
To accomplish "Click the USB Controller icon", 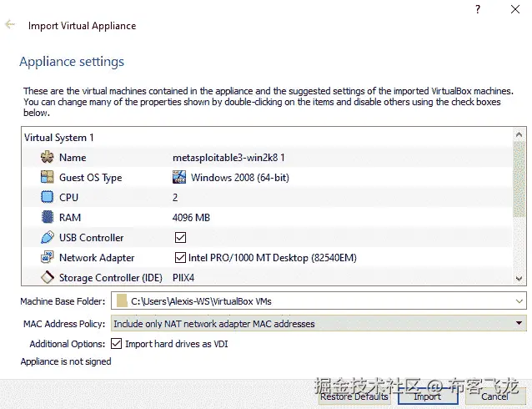I will (48, 237).
